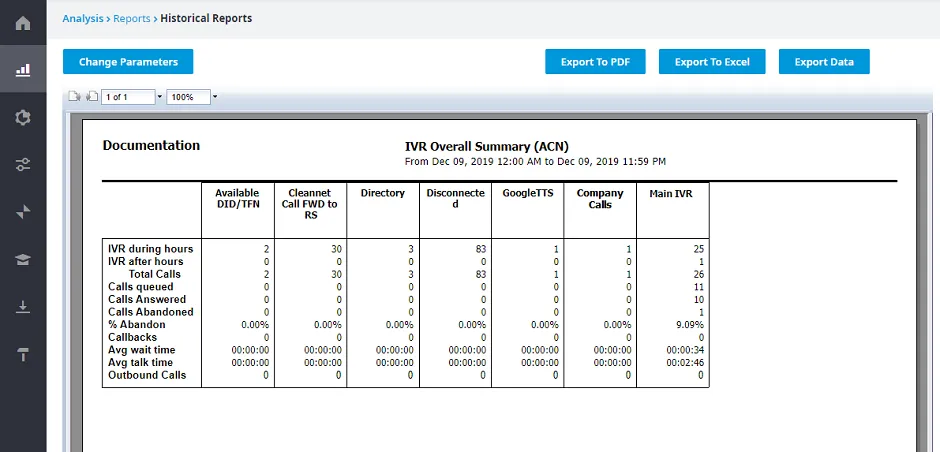The height and width of the screenshot is (452, 940).
Task: Click the Main IVR Total Calls value 26
Action: [698, 275]
